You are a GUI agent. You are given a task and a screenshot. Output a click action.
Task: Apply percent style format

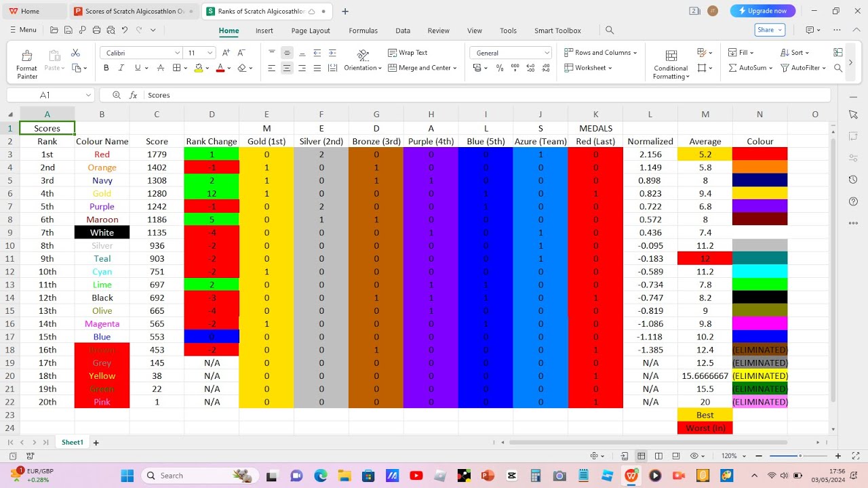pyautogui.click(x=500, y=68)
